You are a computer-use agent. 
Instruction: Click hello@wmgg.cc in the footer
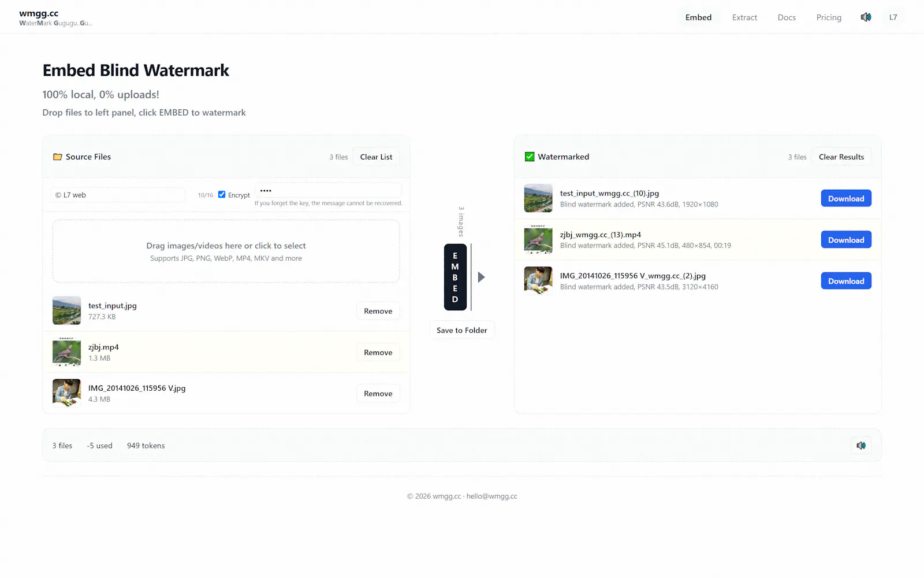[x=492, y=496]
